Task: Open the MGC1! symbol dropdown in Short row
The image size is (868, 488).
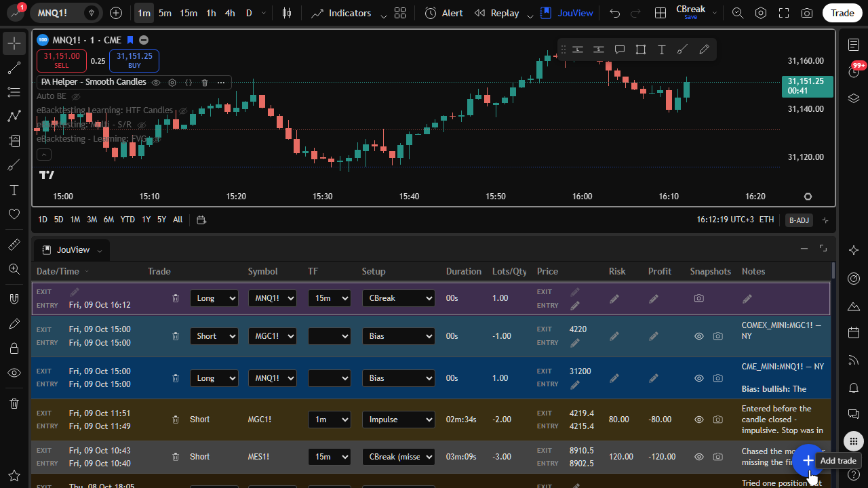Action: pyautogui.click(x=273, y=336)
